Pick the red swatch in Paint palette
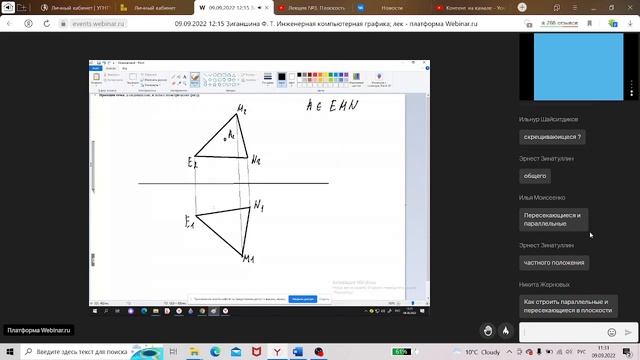The height and width of the screenshot is (360, 640). click(x=315, y=75)
